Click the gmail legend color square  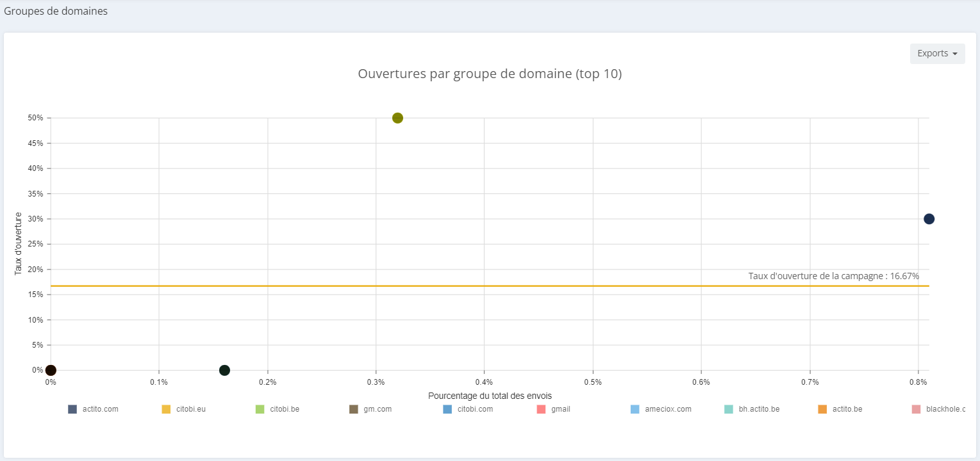click(x=541, y=409)
